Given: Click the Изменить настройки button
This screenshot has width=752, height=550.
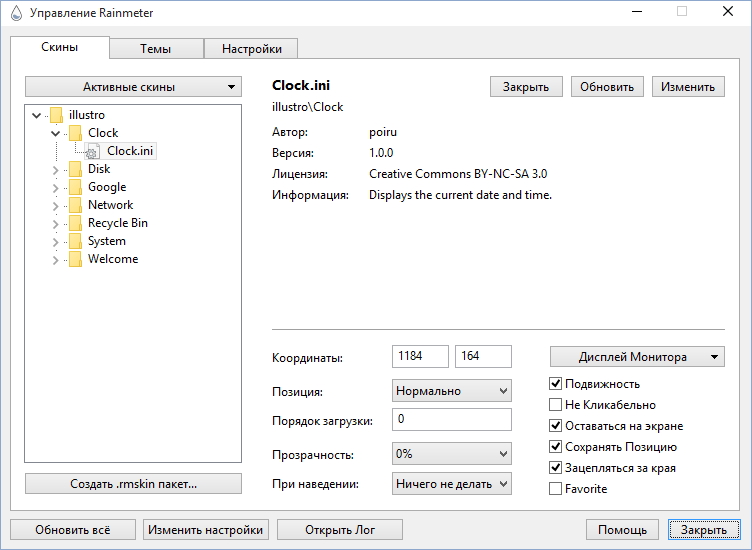Looking at the screenshot, I should pyautogui.click(x=206, y=529).
